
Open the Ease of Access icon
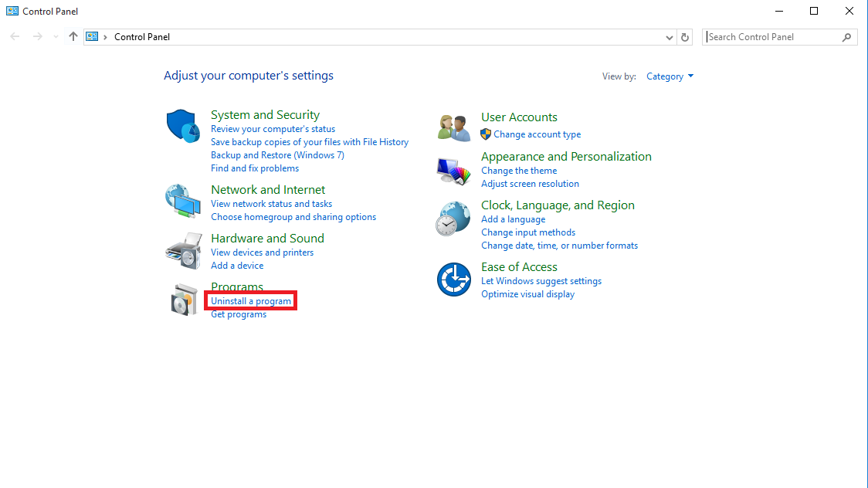tap(453, 280)
